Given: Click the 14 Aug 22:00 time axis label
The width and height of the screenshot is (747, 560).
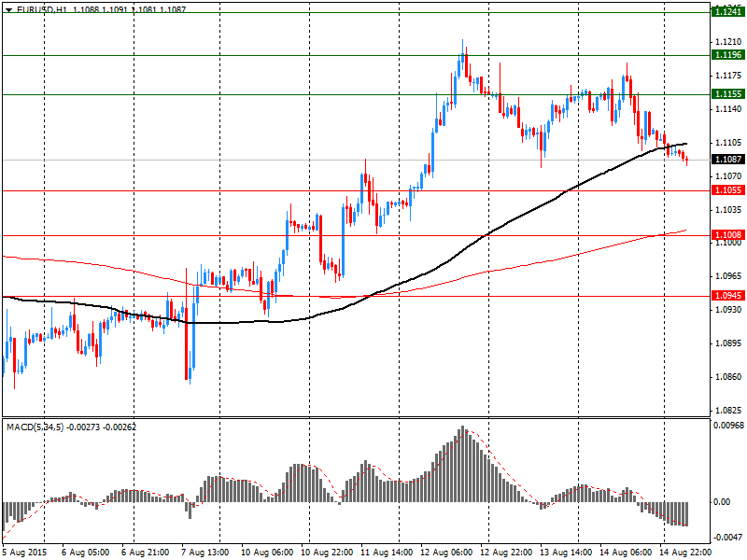Looking at the screenshot, I should tap(686, 553).
